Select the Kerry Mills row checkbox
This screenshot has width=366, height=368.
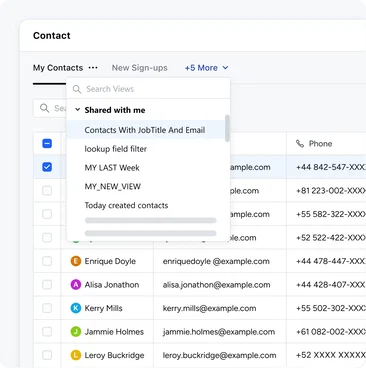click(x=47, y=308)
